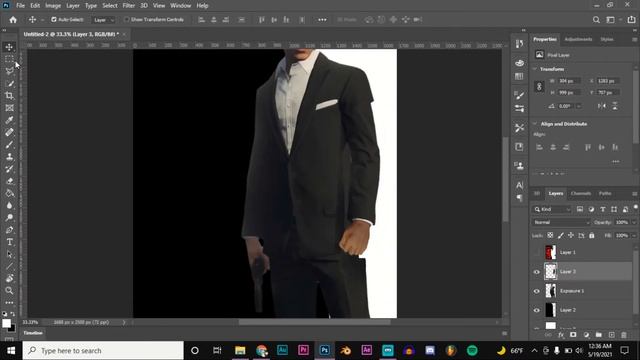Open the File menu
Viewport: 640px width, 360px height.
[x=20, y=6]
